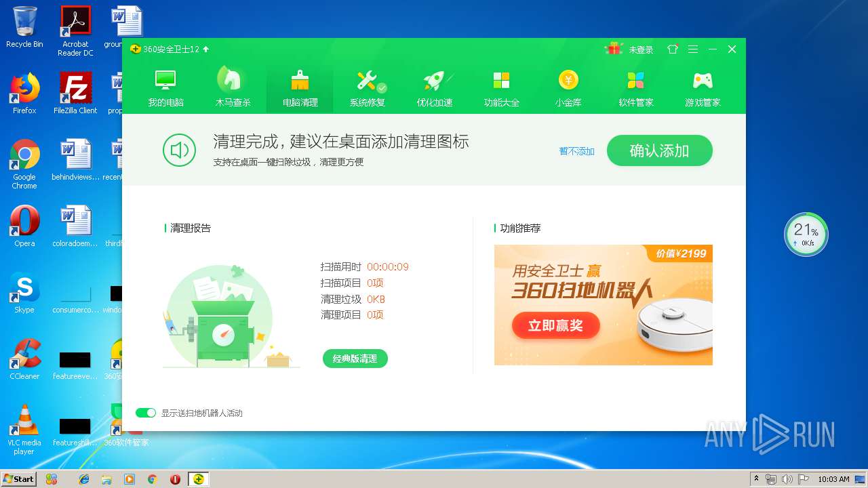
Task: Switch to 木马查杀 trojan scan tab
Action: (x=233, y=87)
